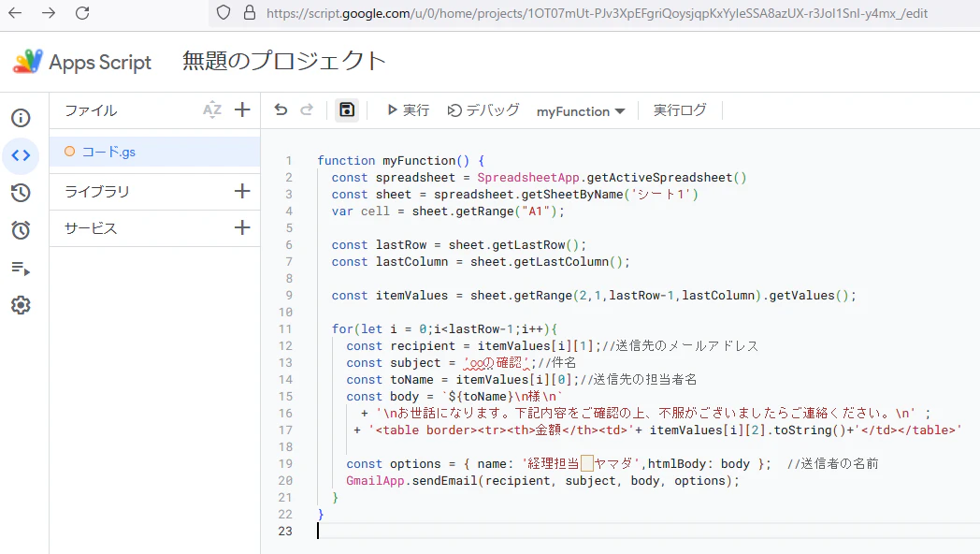Click line number 1 in gutter
The image size is (980, 554).
click(289, 161)
